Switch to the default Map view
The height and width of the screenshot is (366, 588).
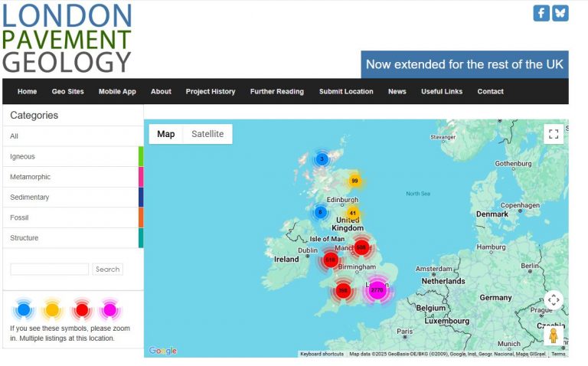(x=166, y=134)
